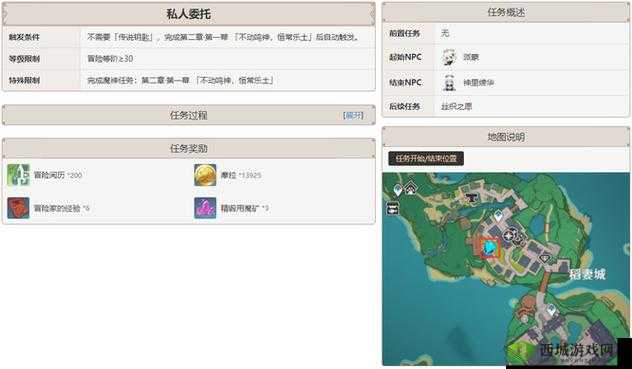The height and width of the screenshot is (369, 632).
Task: Click the 触发条件 row label
Action: 24,37
